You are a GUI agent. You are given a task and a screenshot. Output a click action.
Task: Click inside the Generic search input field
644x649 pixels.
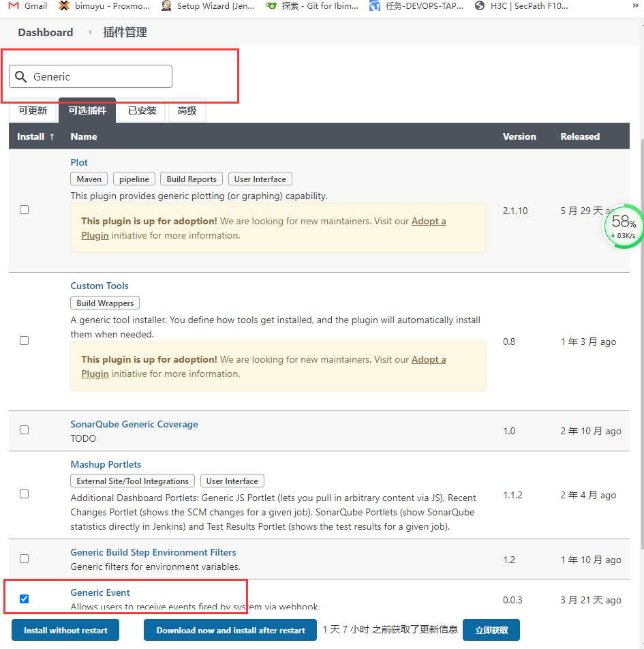point(102,76)
